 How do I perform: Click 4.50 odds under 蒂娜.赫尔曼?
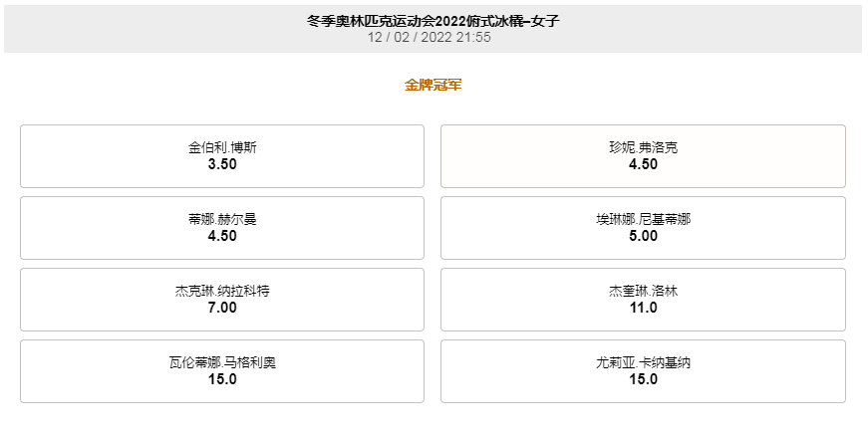(x=222, y=236)
